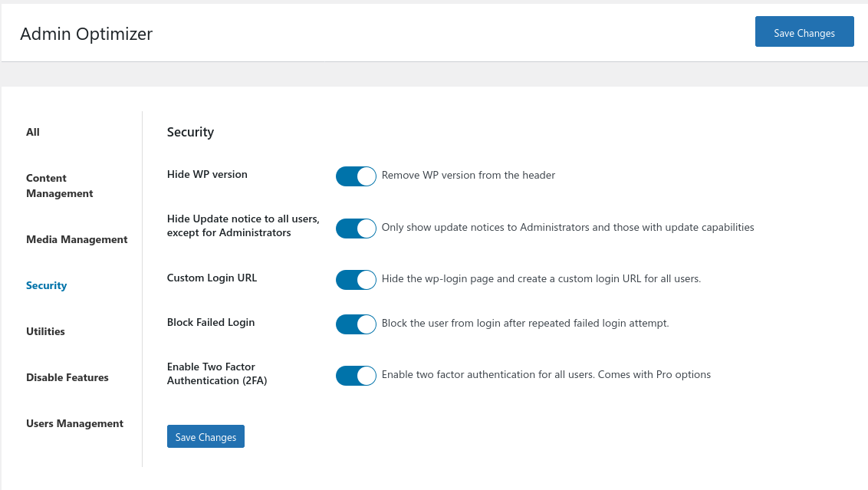Disable the Custom Login URL switch
Image resolution: width=868 pixels, height=490 pixels.
pyautogui.click(x=356, y=280)
